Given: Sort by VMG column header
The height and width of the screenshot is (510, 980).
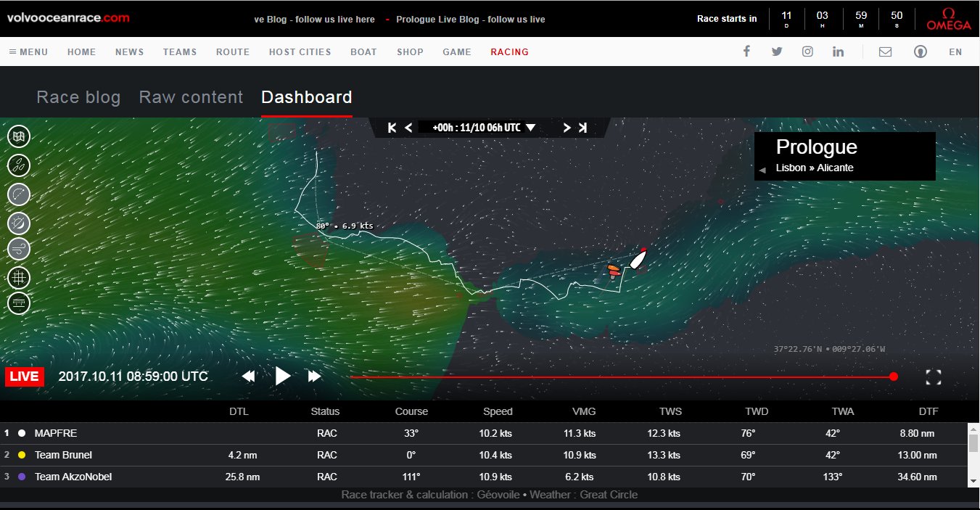Looking at the screenshot, I should pyautogui.click(x=584, y=411).
